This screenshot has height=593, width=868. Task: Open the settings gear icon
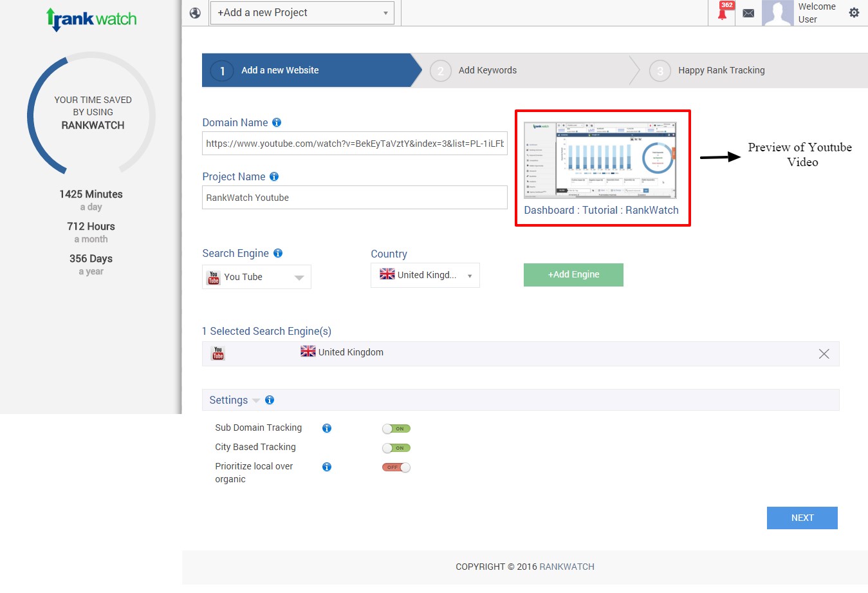pos(854,12)
